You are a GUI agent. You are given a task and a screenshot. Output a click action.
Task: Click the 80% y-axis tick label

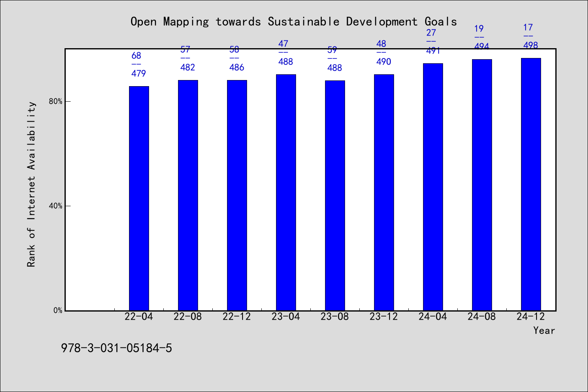click(56, 101)
